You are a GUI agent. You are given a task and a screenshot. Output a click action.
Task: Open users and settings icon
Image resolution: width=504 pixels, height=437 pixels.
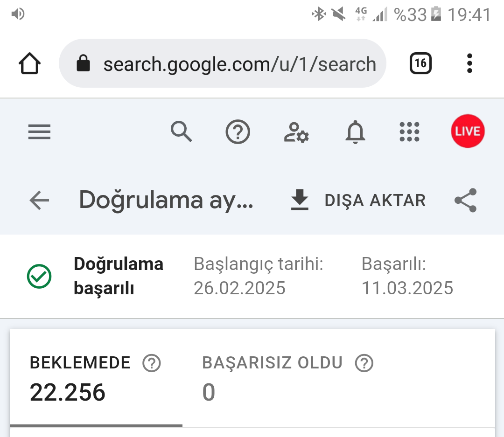296,132
